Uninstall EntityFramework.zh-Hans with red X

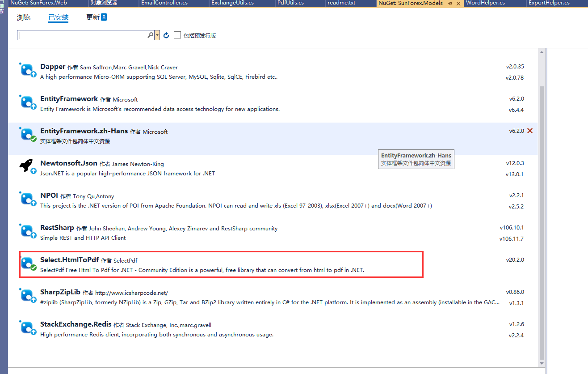(530, 131)
